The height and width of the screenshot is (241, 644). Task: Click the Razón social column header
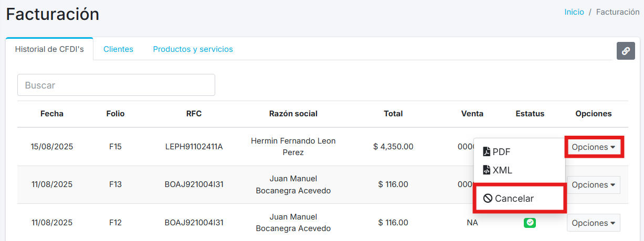coord(293,114)
